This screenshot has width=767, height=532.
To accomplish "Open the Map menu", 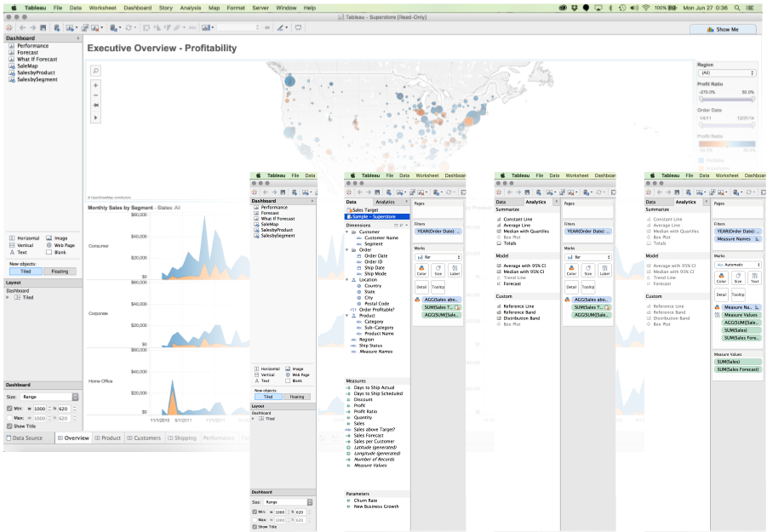I will [214, 8].
